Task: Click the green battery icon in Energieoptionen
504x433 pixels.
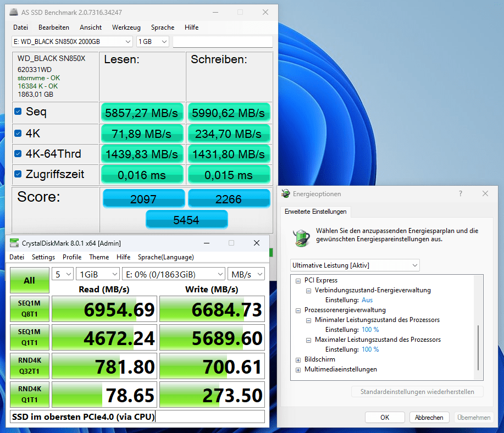Action: click(x=301, y=237)
